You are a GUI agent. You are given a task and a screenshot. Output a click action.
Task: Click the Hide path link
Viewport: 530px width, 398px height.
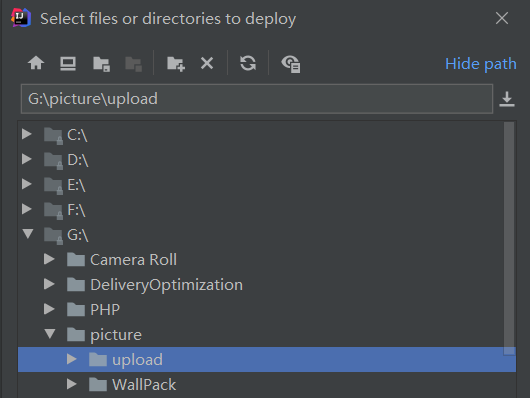[x=481, y=64]
